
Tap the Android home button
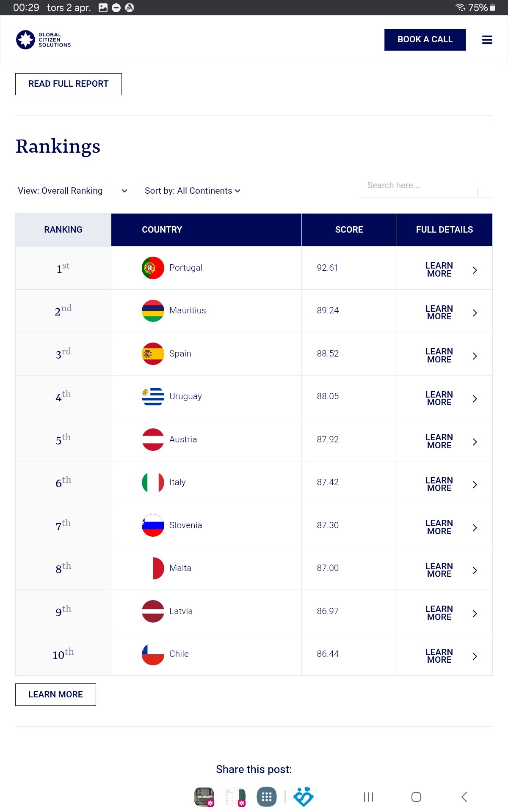tap(416, 797)
